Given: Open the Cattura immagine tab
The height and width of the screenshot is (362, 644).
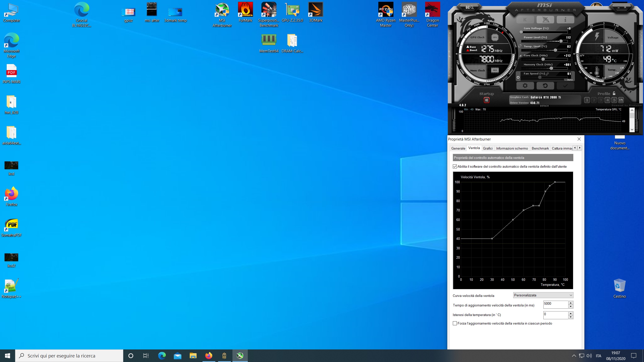Looking at the screenshot, I should 562,148.
